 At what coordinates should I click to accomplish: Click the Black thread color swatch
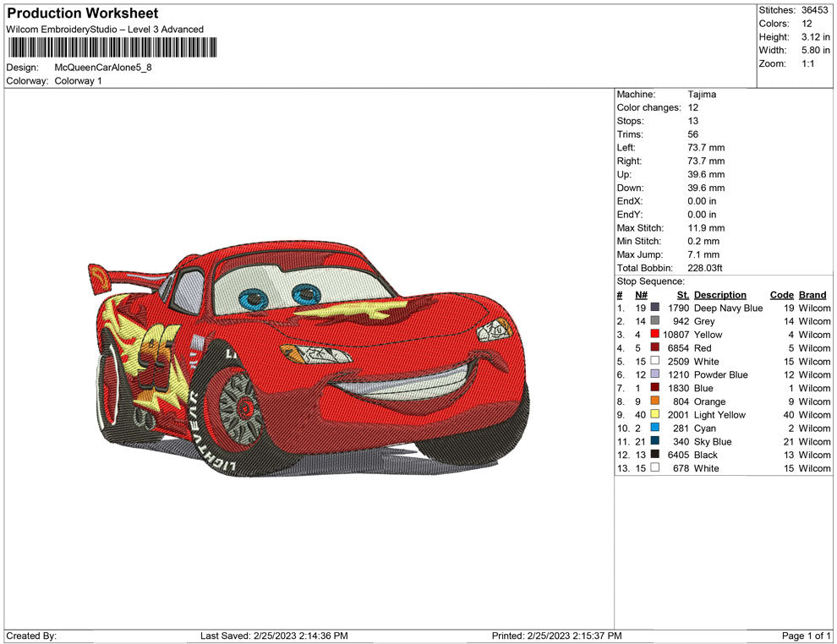click(x=654, y=456)
